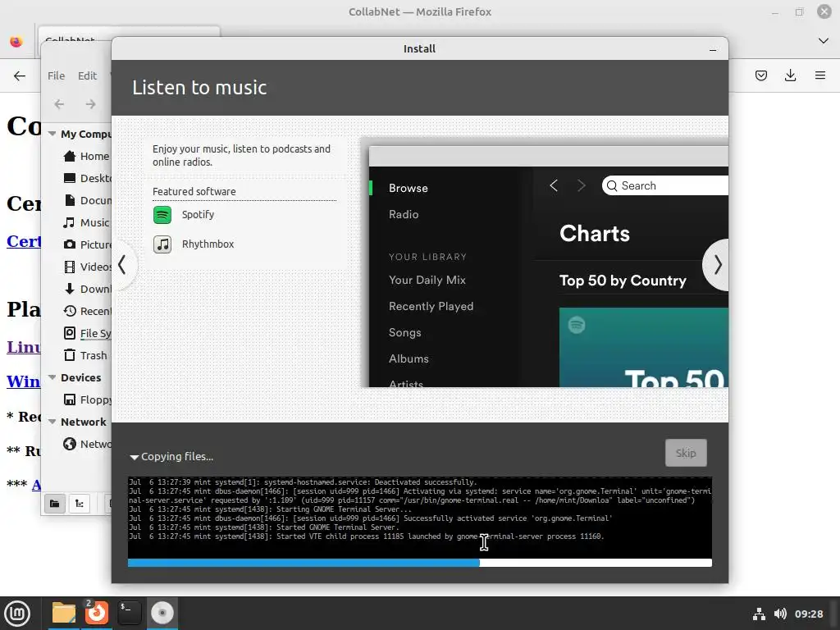The image size is (840, 630).
Task: Click the Cert link on the CollabNet page
Action: click(x=24, y=241)
